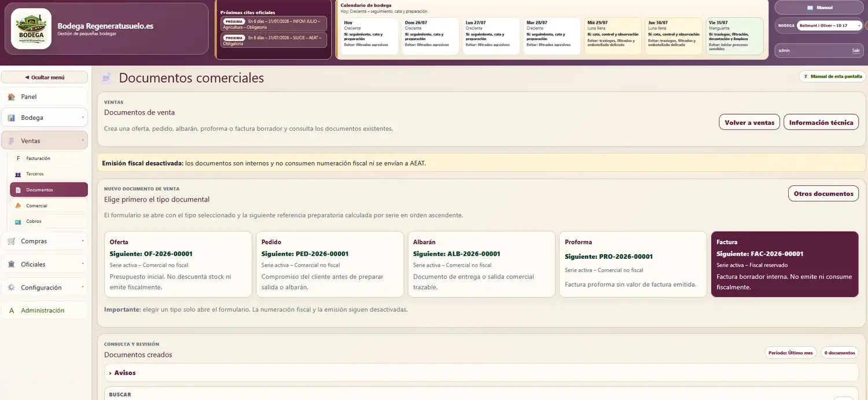The height and width of the screenshot is (400, 868).
Task: Click the banknote icon beside Cobros
Action: point(18,221)
